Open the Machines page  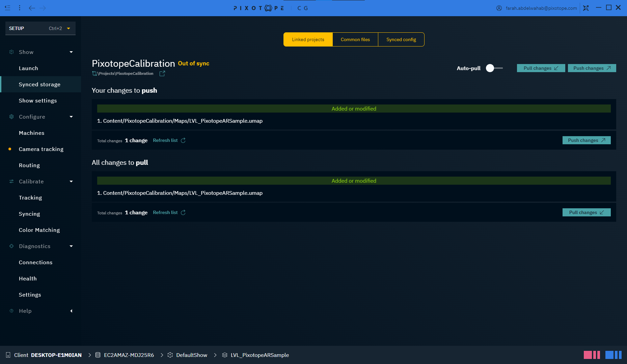(40, 133)
